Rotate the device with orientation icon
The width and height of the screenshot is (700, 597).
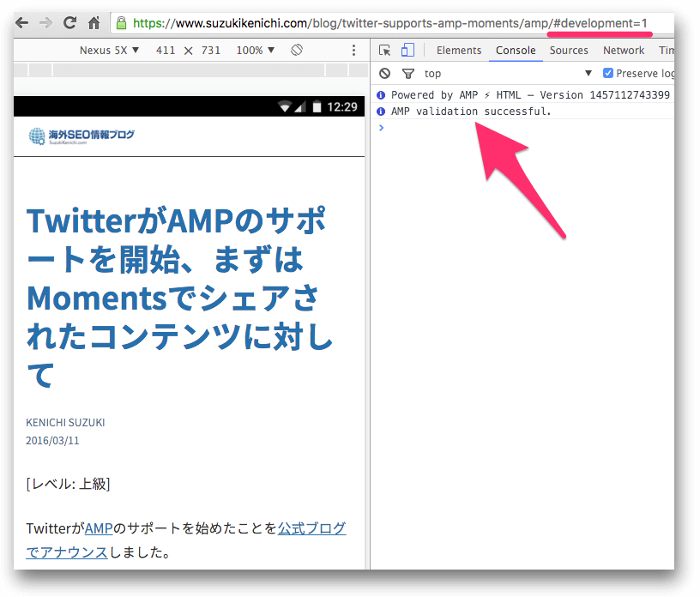(x=297, y=50)
